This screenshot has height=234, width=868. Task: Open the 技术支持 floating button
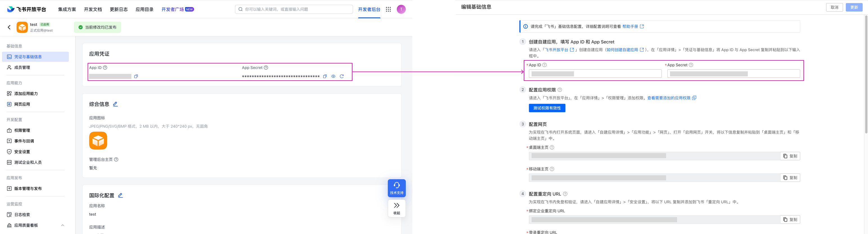397,188
